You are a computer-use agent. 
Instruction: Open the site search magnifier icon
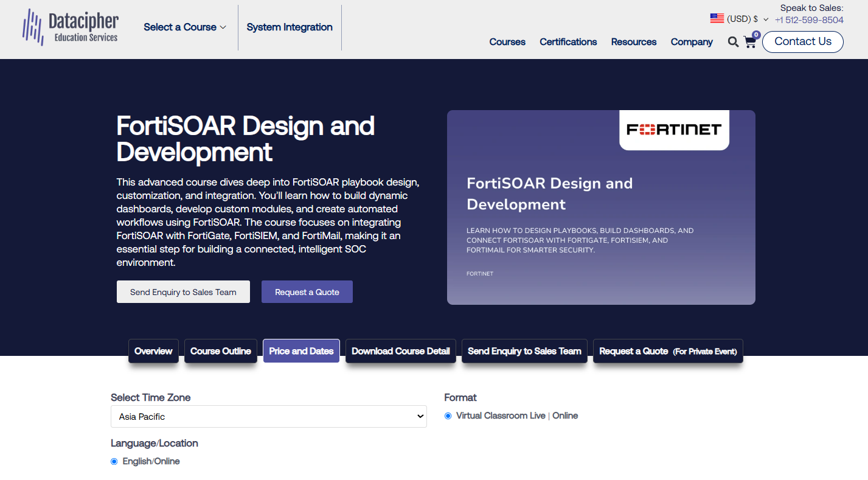[x=733, y=42]
